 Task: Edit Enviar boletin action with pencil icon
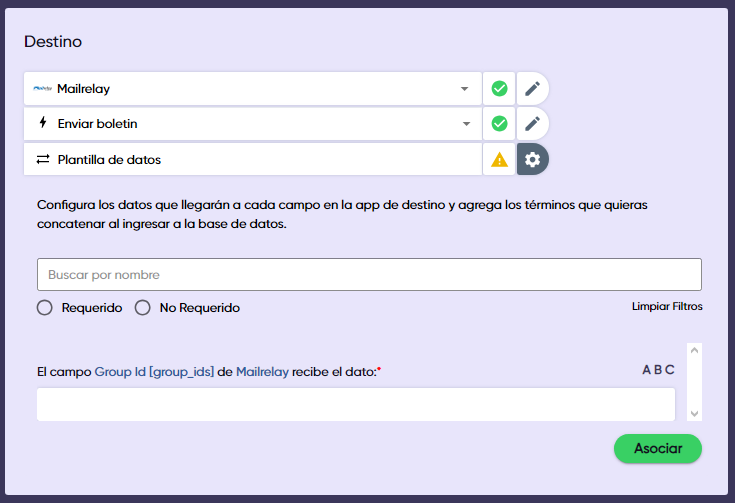532,124
